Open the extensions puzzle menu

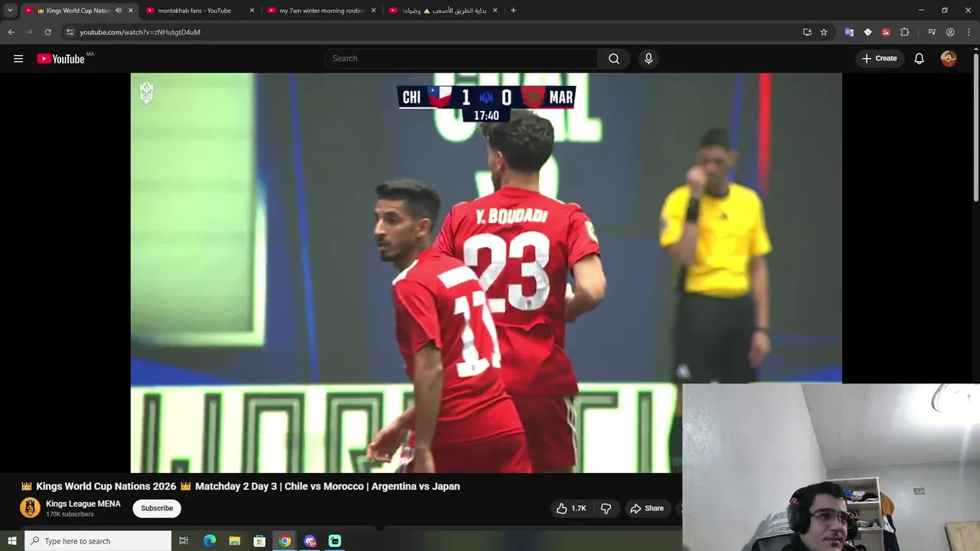tap(905, 32)
